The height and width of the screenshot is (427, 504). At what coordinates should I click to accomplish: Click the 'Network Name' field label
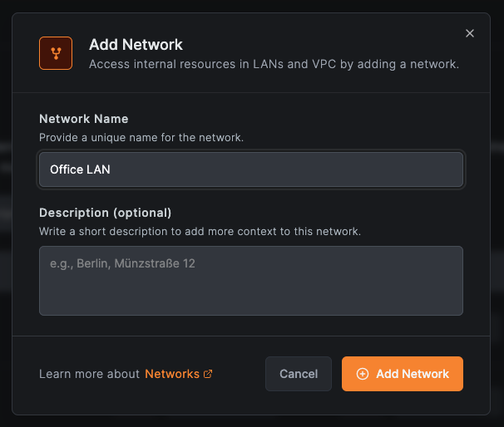[84, 119]
